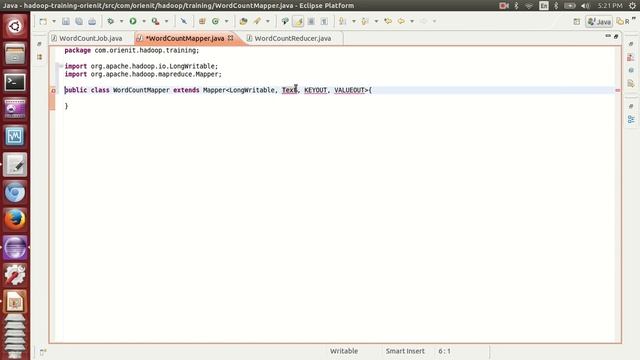640x360 pixels.
Task: Open the Back navigation dropdown arrow
Action: (412, 21)
